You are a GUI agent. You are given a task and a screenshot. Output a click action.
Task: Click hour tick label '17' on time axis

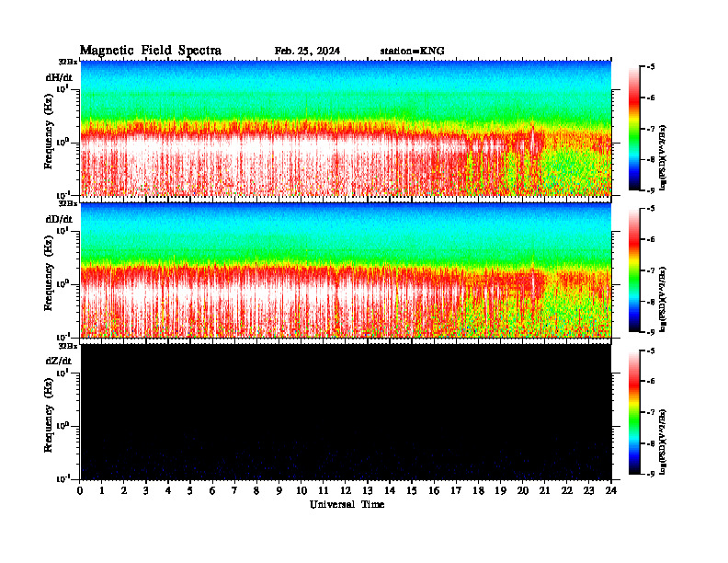click(456, 490)
